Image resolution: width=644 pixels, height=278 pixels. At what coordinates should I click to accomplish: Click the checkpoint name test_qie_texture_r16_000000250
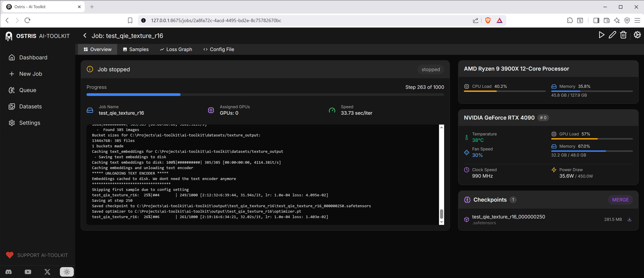(508, 217)
